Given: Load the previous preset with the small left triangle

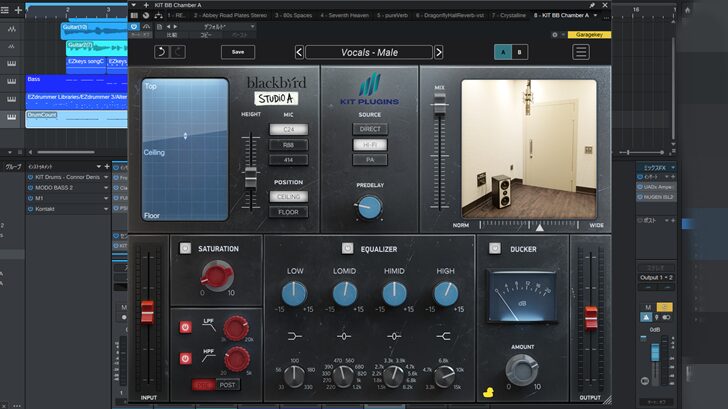Looking at the screenshot, I should 168,27.
